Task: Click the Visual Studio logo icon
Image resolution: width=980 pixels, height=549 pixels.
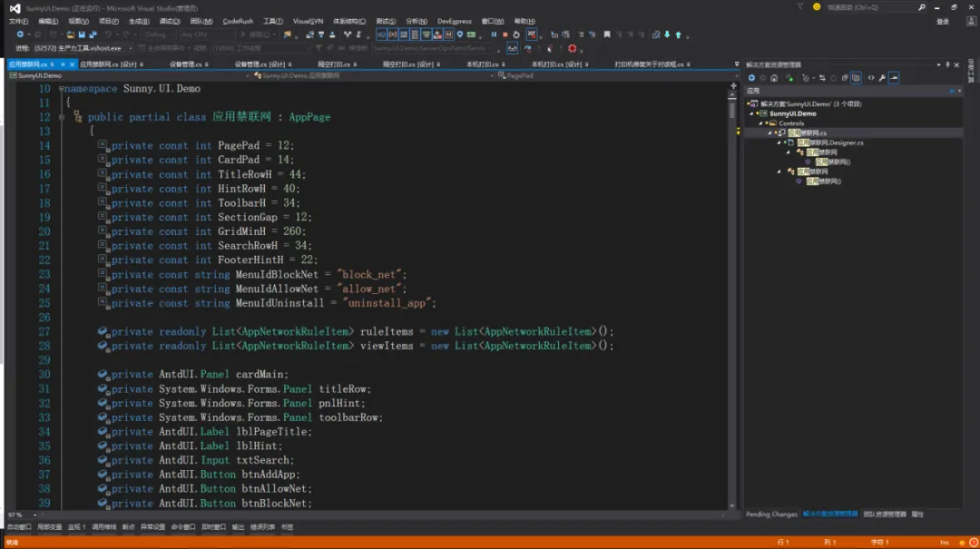Action: 15,8
